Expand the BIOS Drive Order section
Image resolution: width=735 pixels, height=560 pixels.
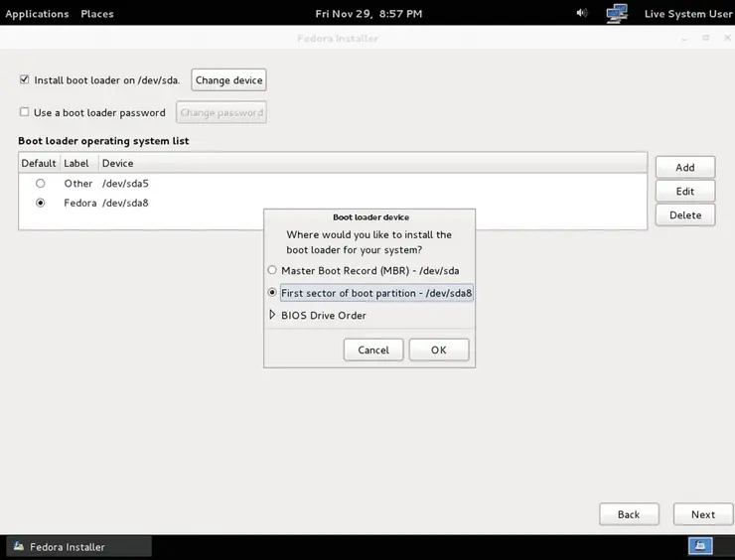[272, 316]
